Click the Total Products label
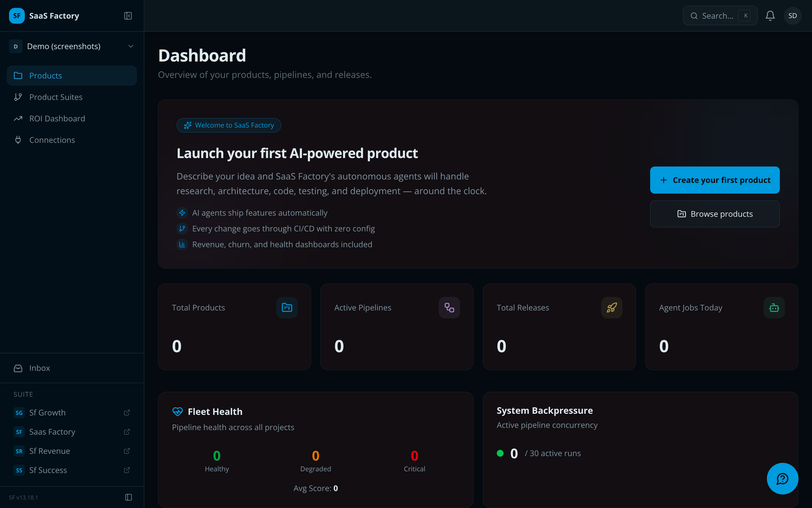The height and width of the screenshot is (508, 812). click(x=198, y=307)
